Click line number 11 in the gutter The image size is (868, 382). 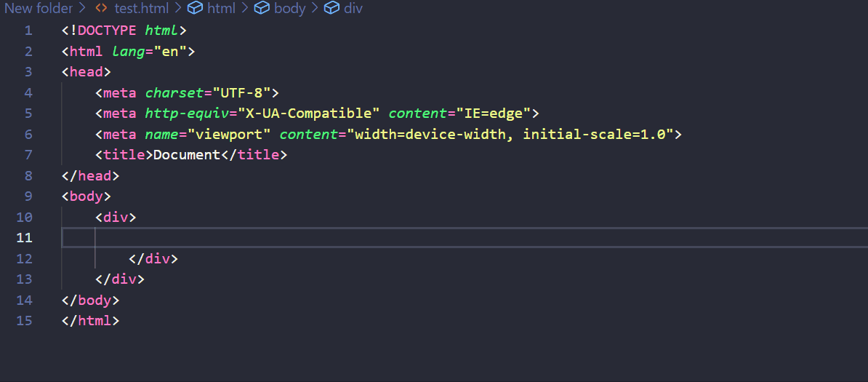(25, 238)
